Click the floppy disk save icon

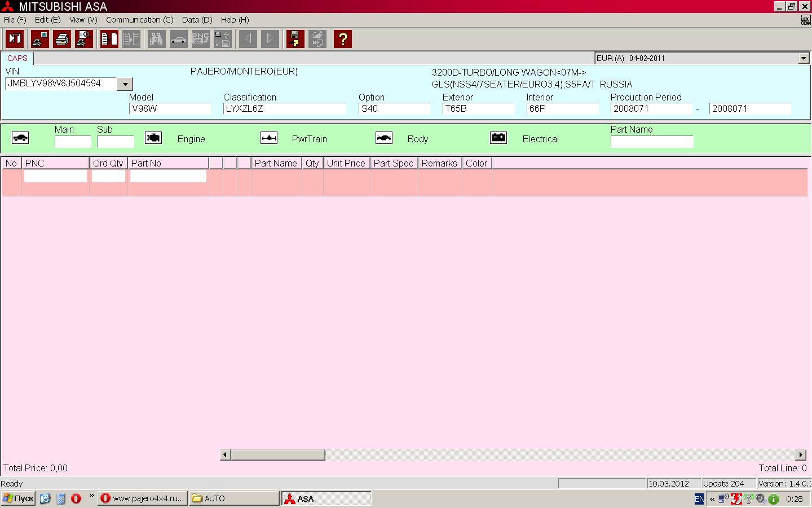[295, 39]
